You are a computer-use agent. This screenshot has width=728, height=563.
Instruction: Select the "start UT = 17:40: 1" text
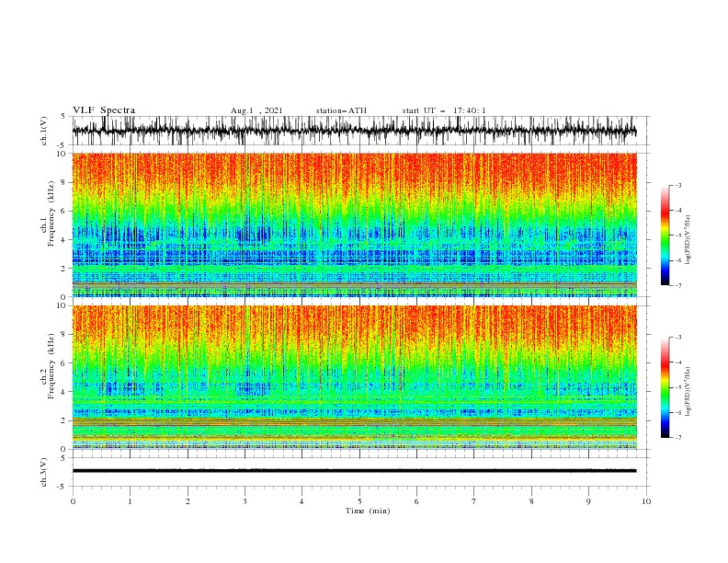pyautogui.click(x=444, y=110)
